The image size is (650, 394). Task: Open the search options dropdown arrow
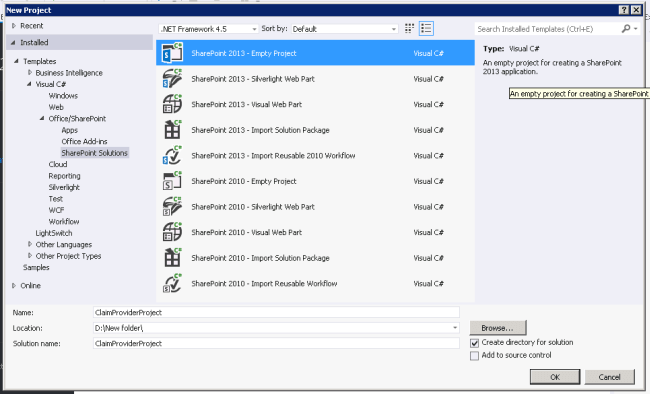click(x=635, y=29)
